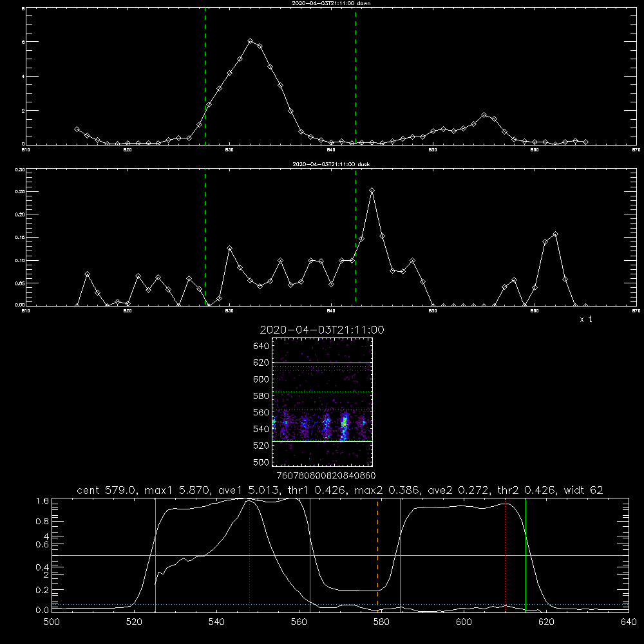Viewport: 644px width, 644px height.
Task: Click the left green dashed line in dawn plot
Action: pos(205,77)
